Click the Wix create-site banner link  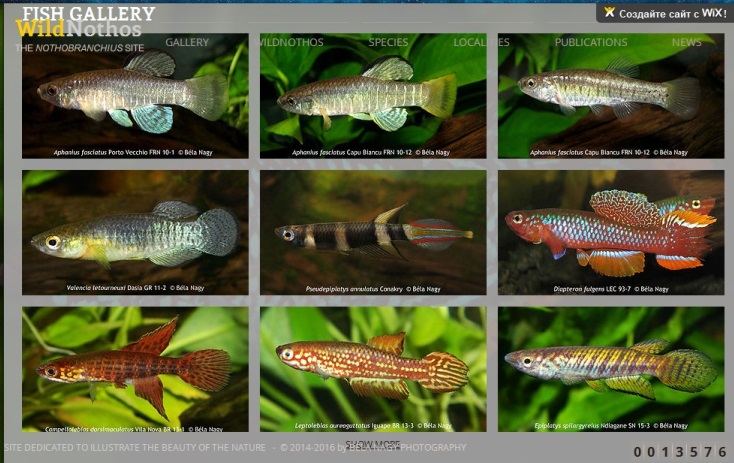point(665,13)
